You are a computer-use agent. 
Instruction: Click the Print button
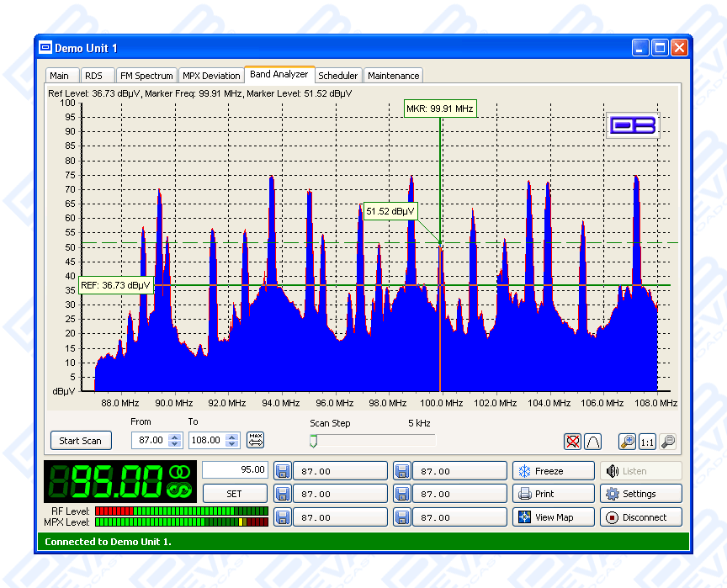(x=553, y=494)
